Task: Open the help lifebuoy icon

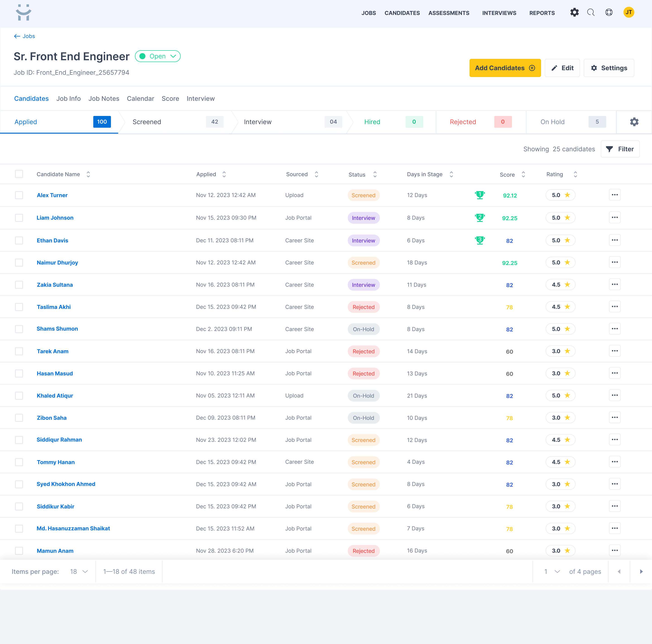Action: pyautogui.click(x=609, y=12)
